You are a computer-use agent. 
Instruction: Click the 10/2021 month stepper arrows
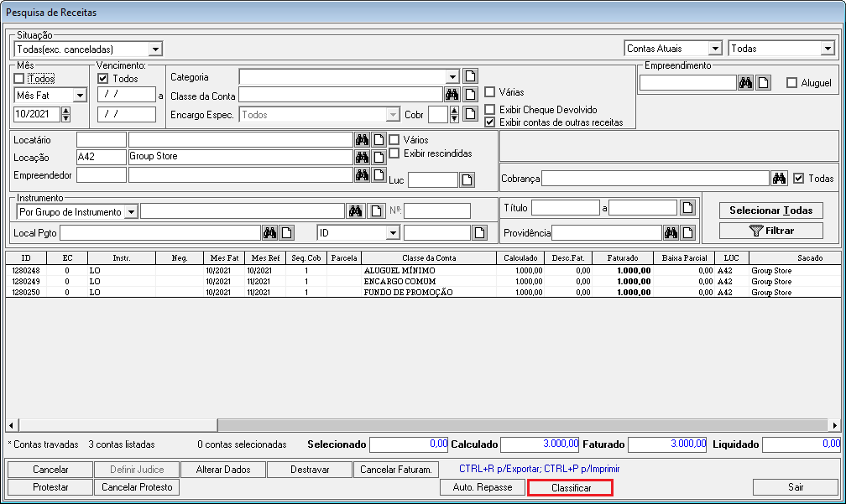tap(65, 114)
